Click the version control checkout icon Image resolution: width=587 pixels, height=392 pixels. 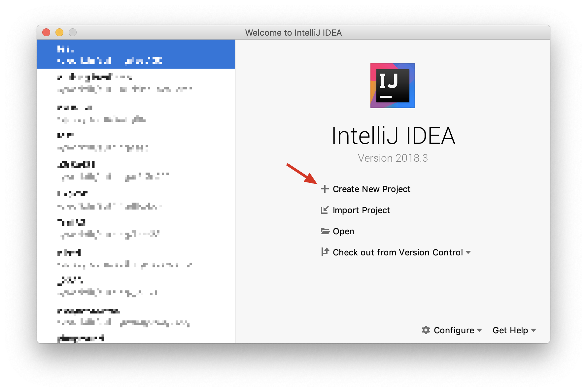coord(325,252)
